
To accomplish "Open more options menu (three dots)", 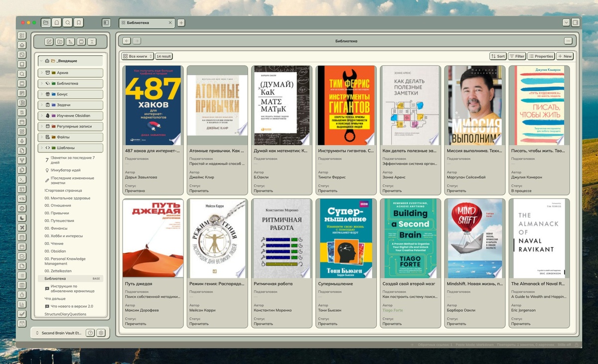I will coord(568,41).
